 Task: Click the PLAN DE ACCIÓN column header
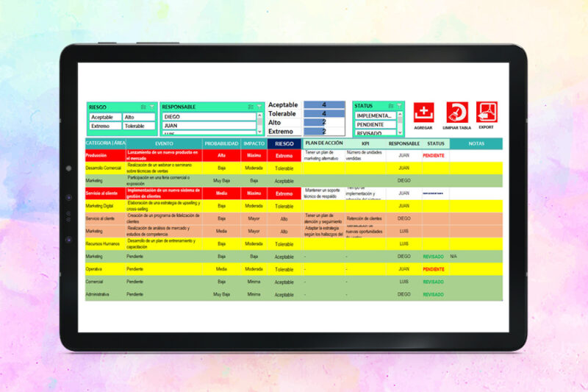point(323,143)
